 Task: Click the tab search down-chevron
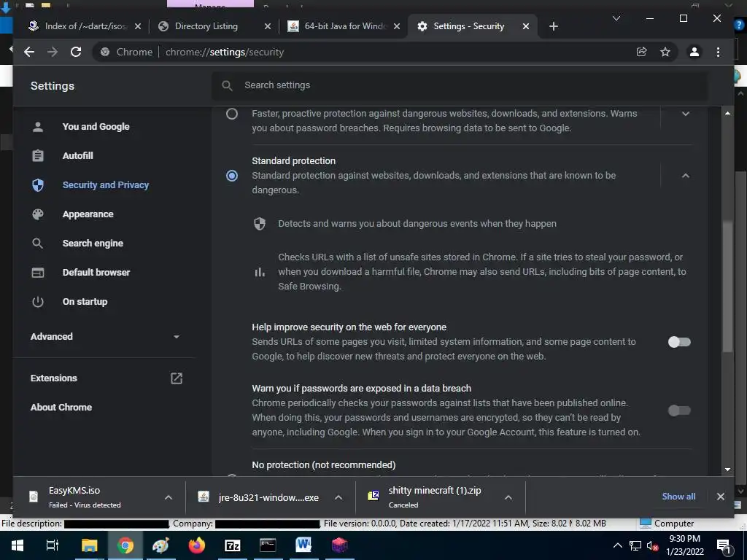click(616, 18)
